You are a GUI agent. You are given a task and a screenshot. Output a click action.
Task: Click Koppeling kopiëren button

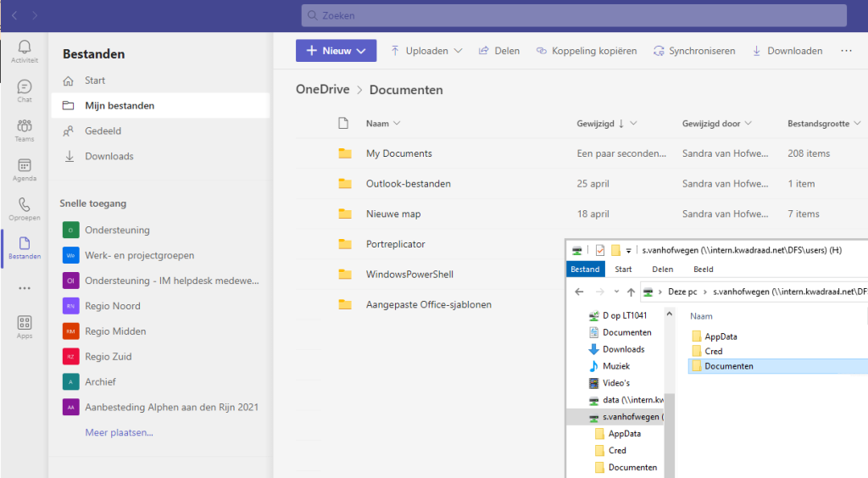click(x=587, y=51)
